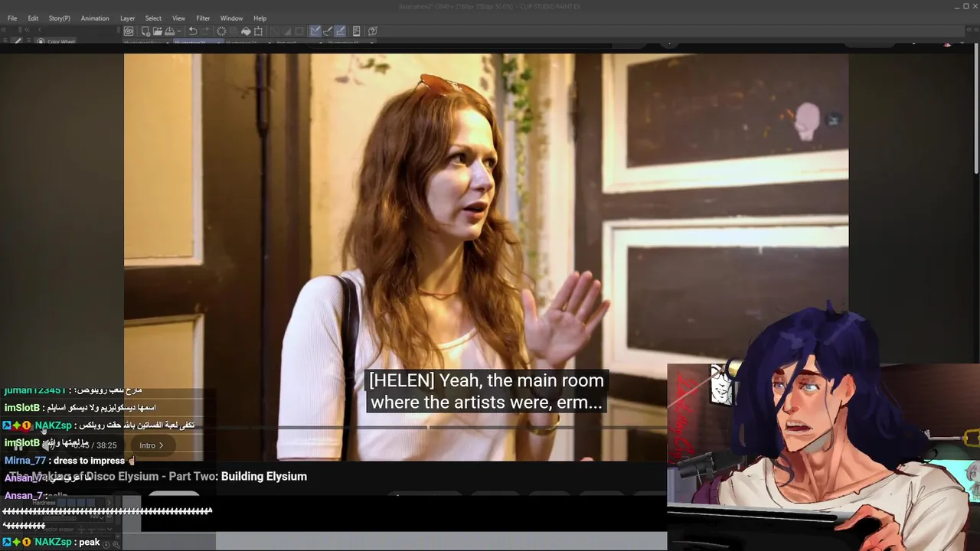The image size is (980, 551).
Task: Open the File menu
Action: 12,18
